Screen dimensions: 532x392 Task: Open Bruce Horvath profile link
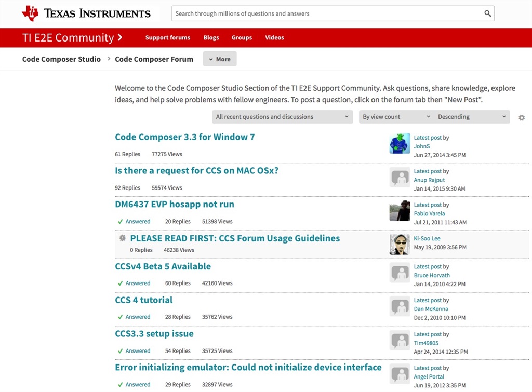click(432, 275)
